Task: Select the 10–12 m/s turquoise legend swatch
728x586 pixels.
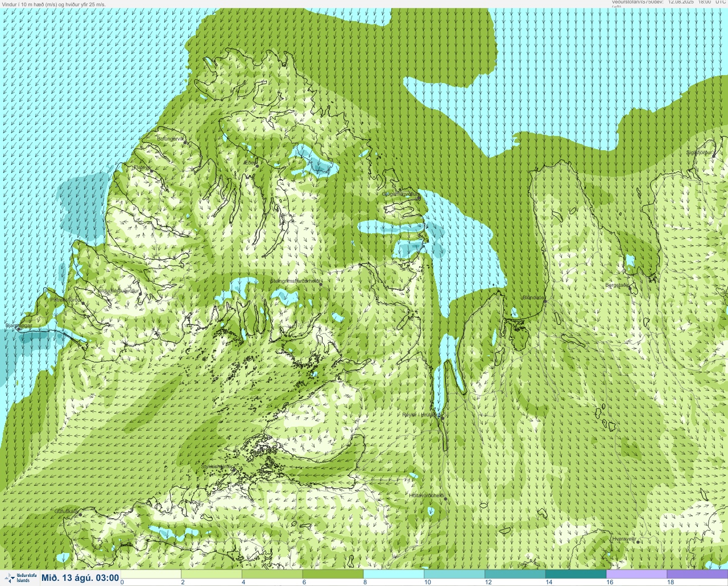Action: (454, 574)
